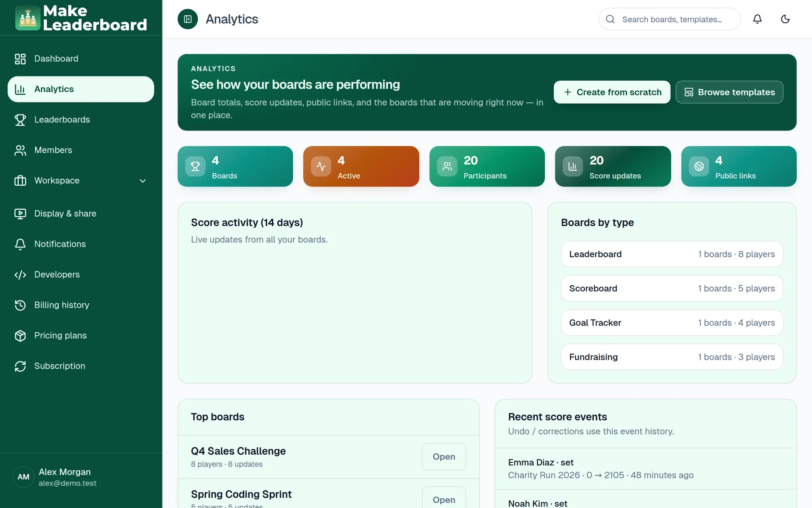Select the Leaderboard type row
The width and height of the screenshot is (812, 508).
click(x=672, y=254)
